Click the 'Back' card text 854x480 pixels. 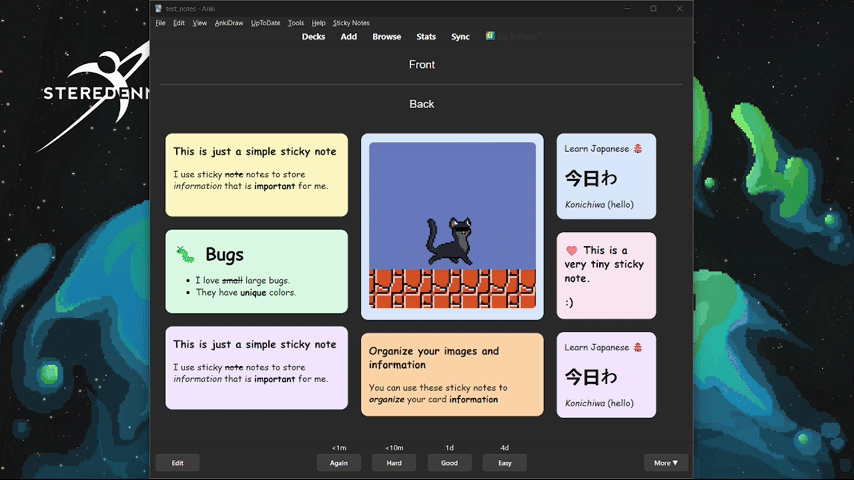coord(422,104)
